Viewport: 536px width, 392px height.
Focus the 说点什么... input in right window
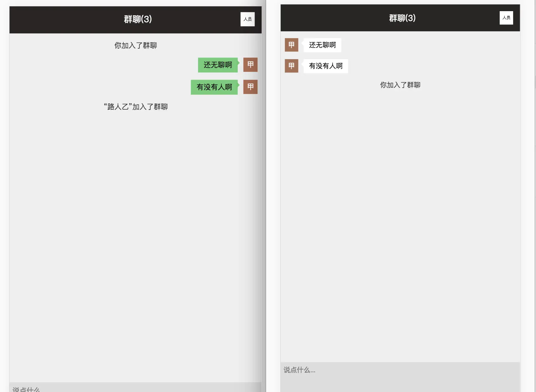(x=400, y=377)
